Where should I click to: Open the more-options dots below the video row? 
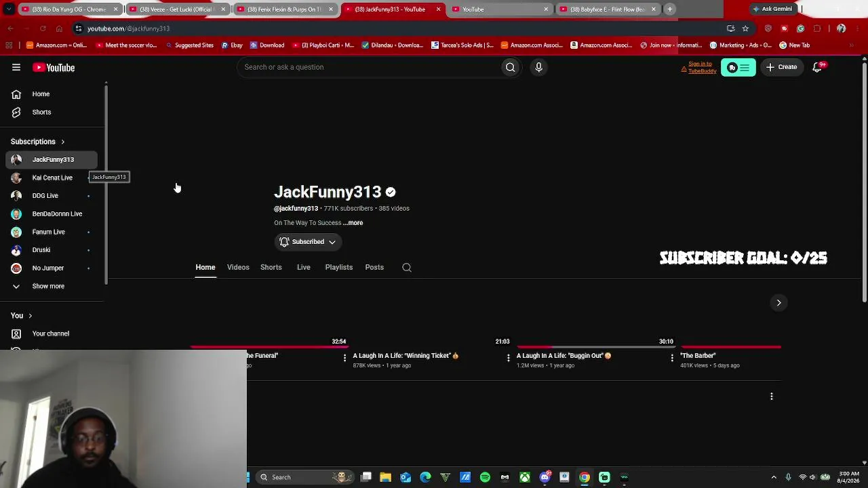tap(771, 396)
